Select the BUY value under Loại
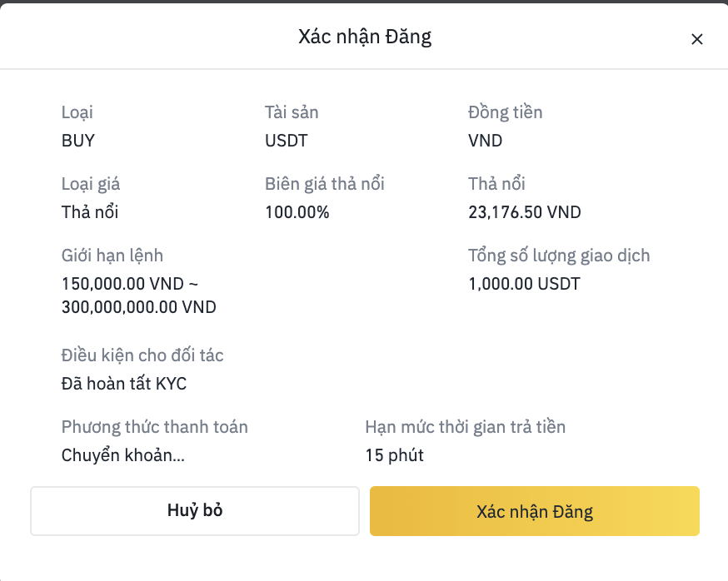Image resolution: width=728 pixels, height=581 pixels. click(78, 141)
